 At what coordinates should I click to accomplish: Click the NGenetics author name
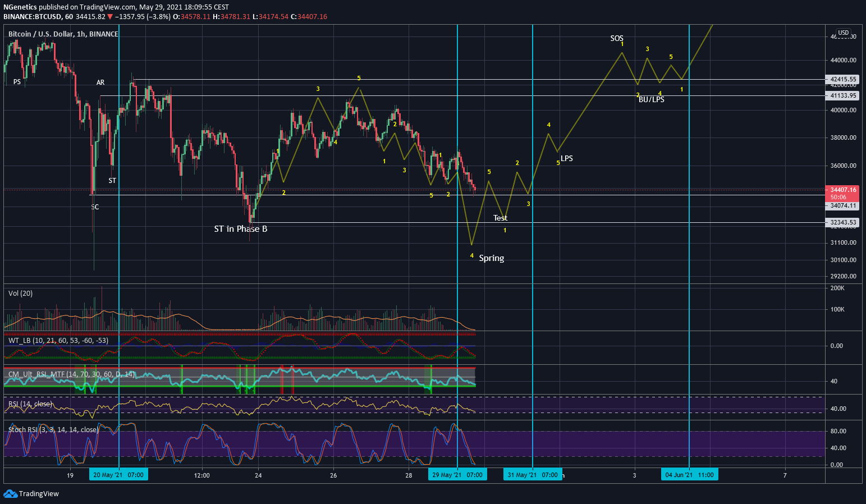coord(20,7)
